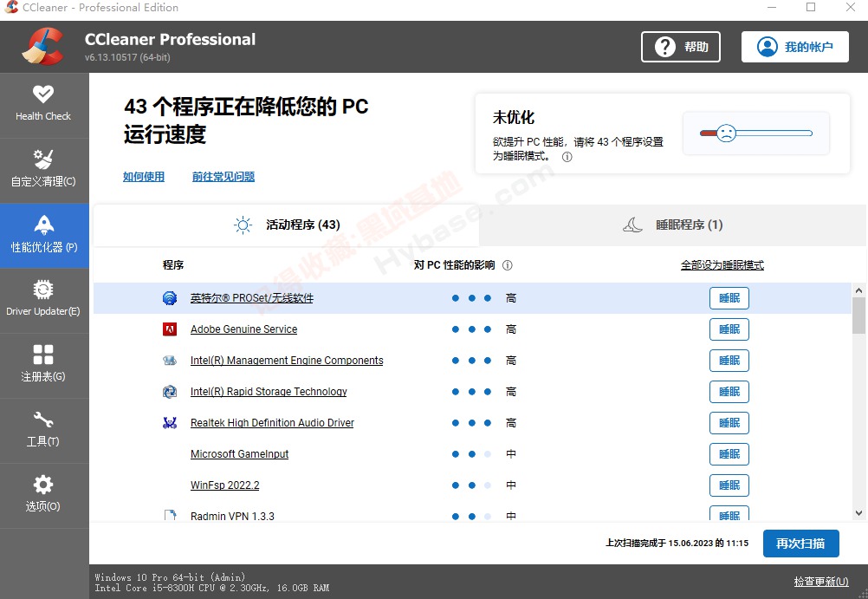Click the CCleaner logo in header
868x599 pixels.
click(x=43, y=47)
